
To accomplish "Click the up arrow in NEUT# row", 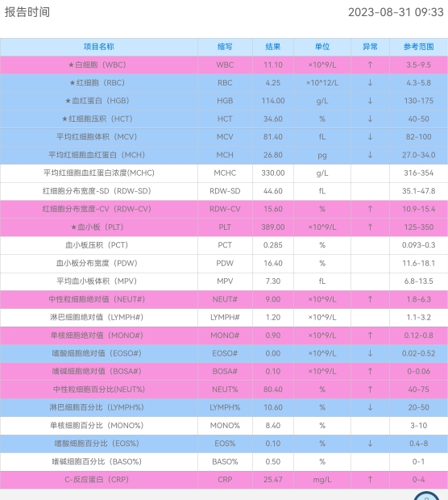I will [x=370, y=299].
